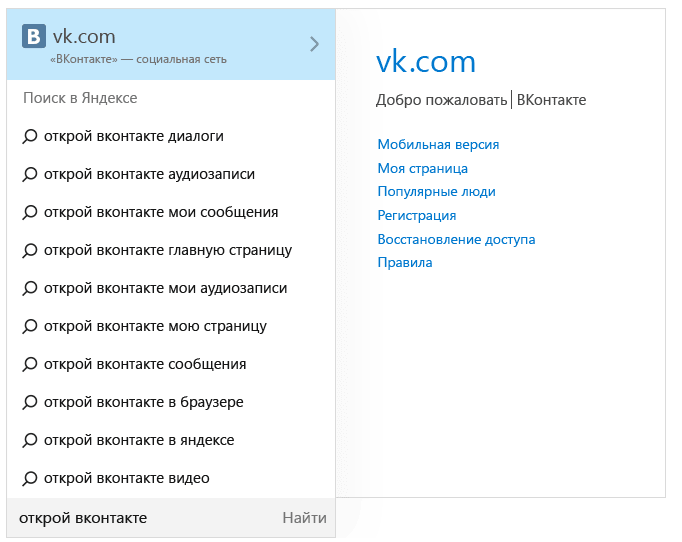Click magnifier icon beside 'открой вконтакте главную страницу'

tap(30, 251)
